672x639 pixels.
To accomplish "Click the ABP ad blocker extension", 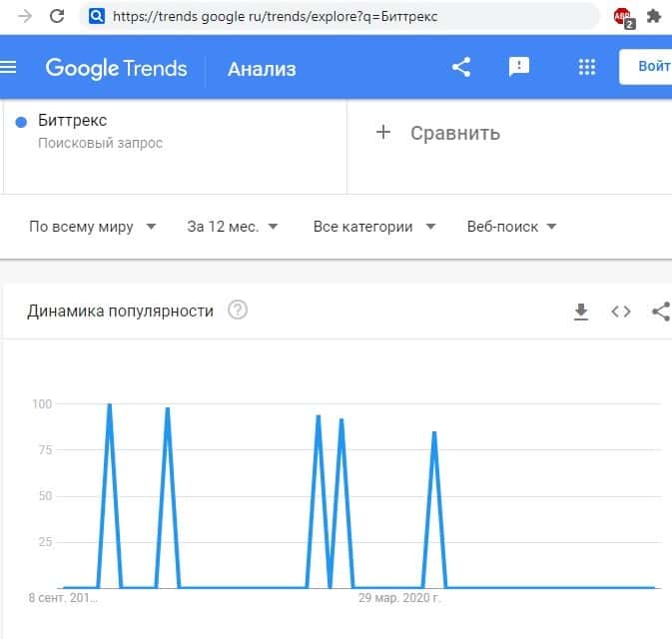I will pos(623,16).
